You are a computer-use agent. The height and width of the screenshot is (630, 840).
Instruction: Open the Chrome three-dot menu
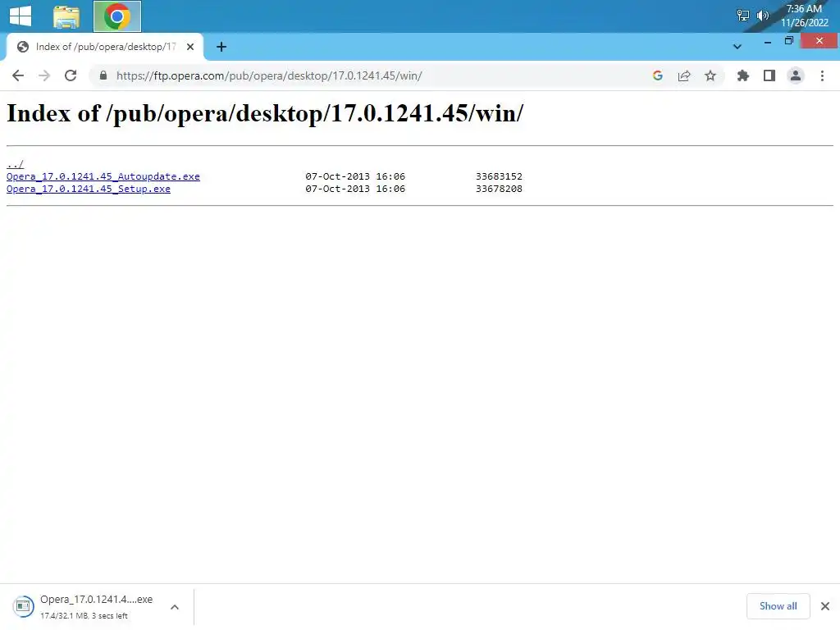[x=822, y=75]
